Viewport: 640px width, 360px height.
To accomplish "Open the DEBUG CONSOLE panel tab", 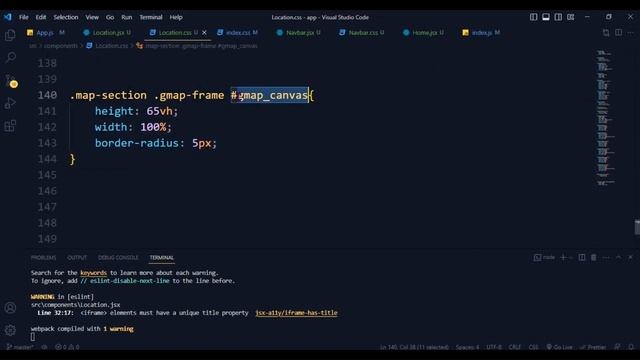I will click(x=118, y=258).
